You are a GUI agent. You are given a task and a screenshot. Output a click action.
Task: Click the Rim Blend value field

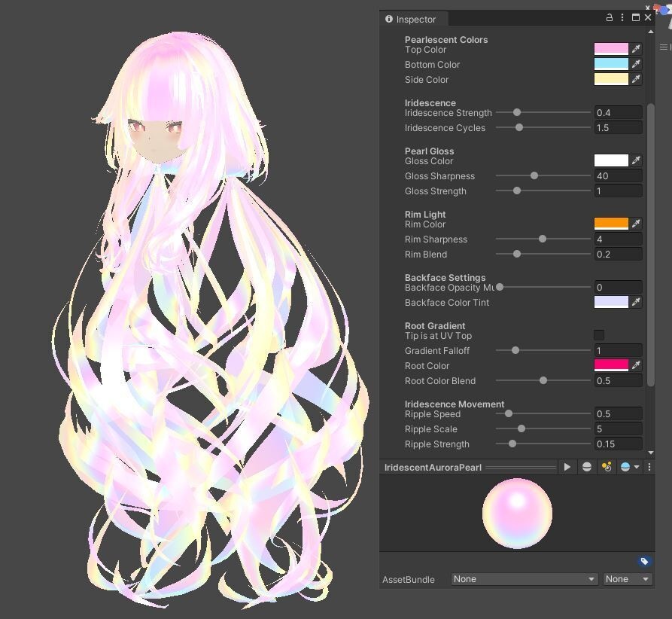click(x=618, y=254)
